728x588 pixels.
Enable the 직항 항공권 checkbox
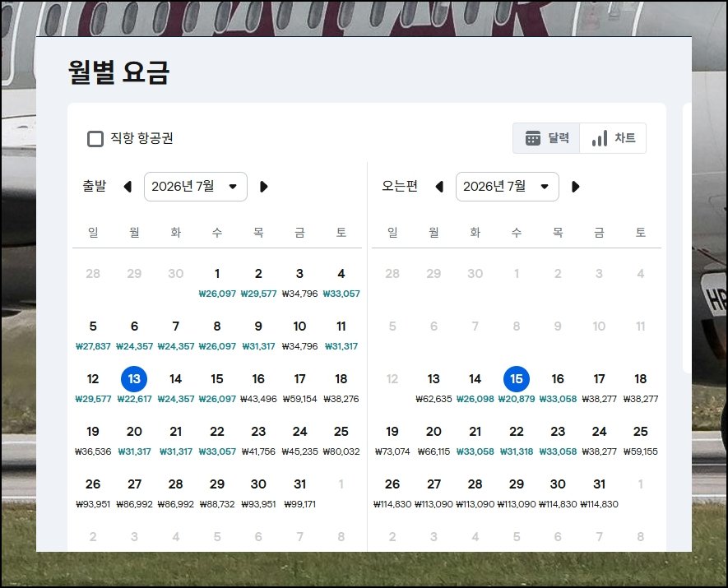tap(95, 138)
